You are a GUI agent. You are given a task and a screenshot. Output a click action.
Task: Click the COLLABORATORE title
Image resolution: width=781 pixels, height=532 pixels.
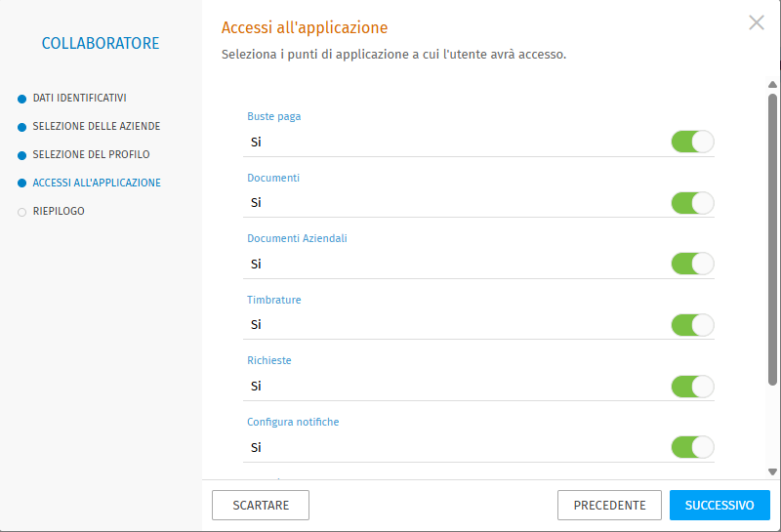(x=101, y=43)
